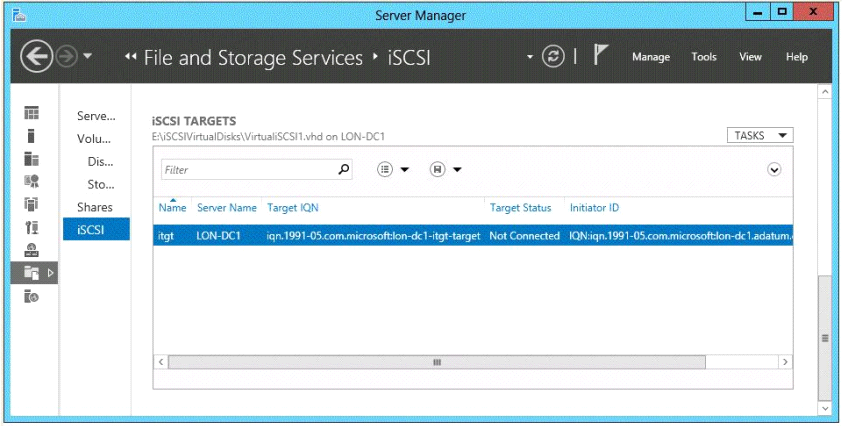This screenshot has width=842, height=426.
Task: Open the Tools menu
Action: (704, 57)
